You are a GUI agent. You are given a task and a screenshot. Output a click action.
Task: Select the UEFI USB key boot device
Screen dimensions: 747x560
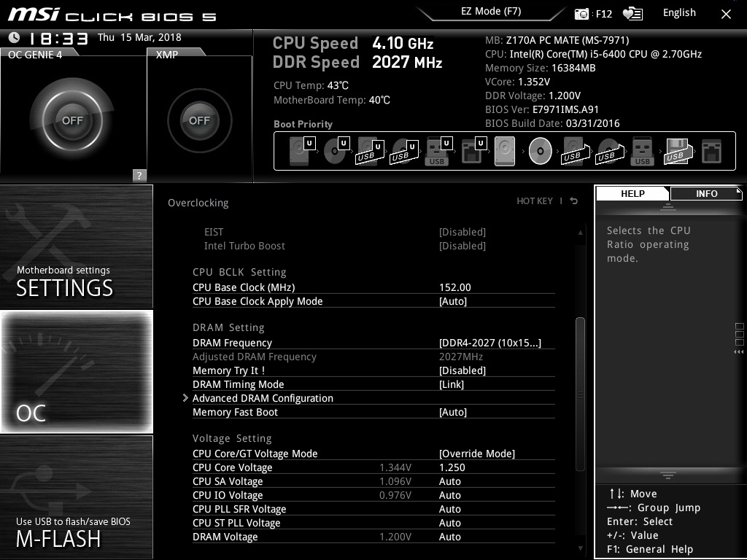438,151
